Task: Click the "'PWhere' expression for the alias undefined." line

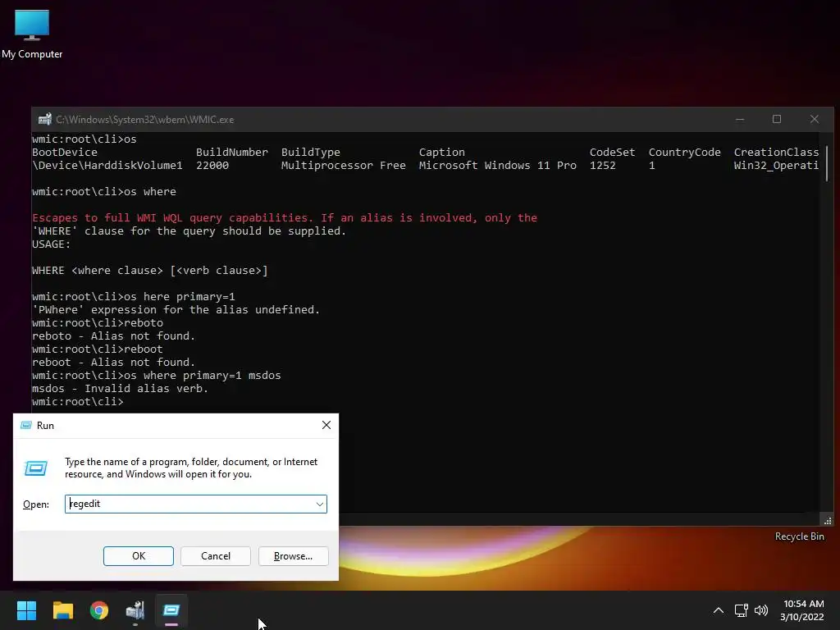Action: pos(176,309)
